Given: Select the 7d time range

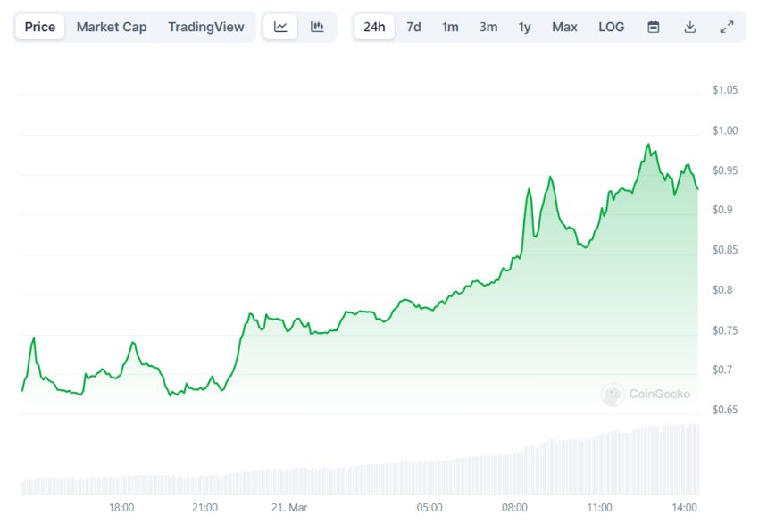Looking at the screenshot, I should (413, 27).
